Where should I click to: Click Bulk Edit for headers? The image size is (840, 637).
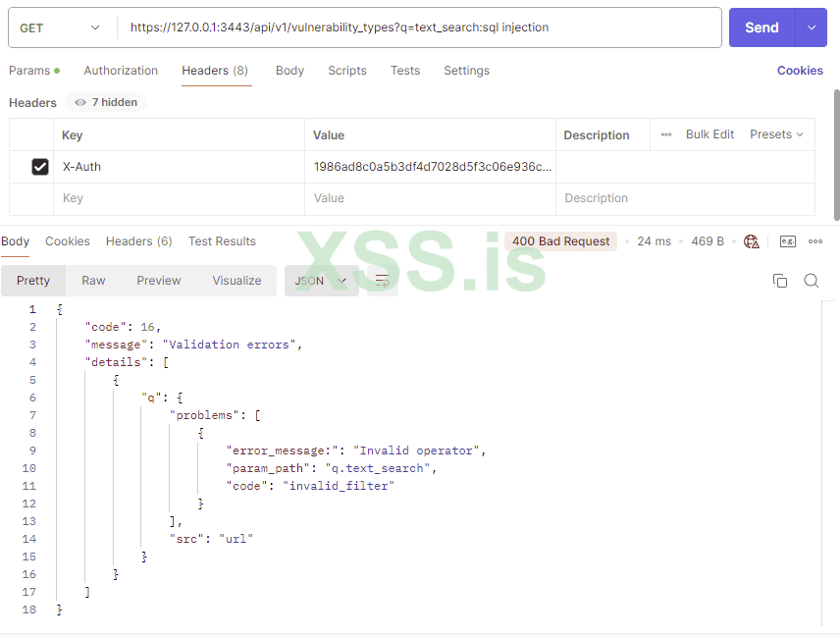(x=709, y=134)
